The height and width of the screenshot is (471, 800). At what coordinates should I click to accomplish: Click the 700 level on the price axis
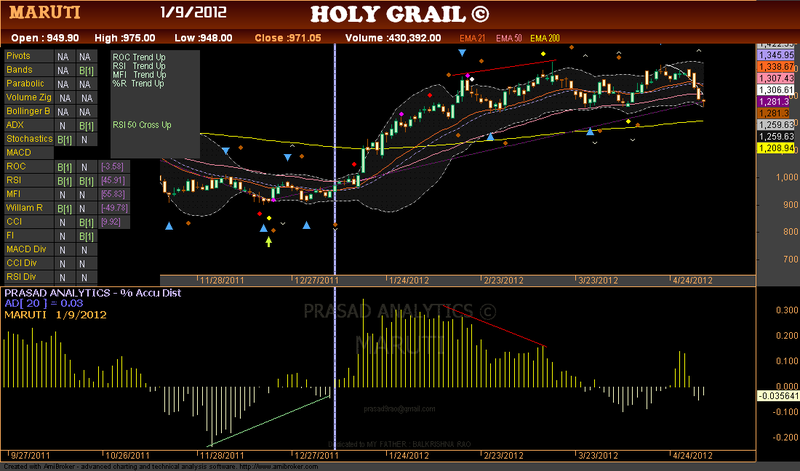pyautogui.click(x=790, y=260)
